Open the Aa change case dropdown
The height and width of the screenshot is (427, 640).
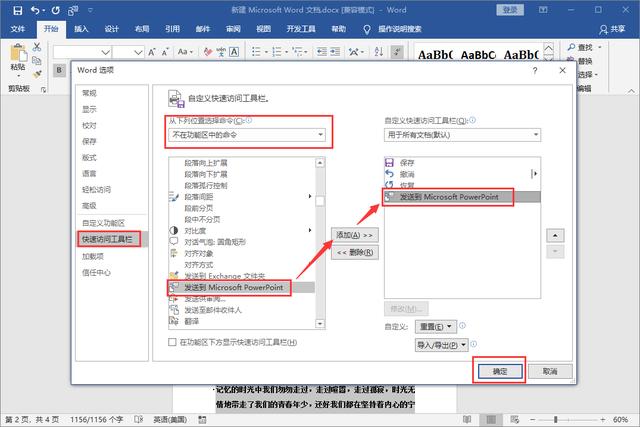point(185,52)
